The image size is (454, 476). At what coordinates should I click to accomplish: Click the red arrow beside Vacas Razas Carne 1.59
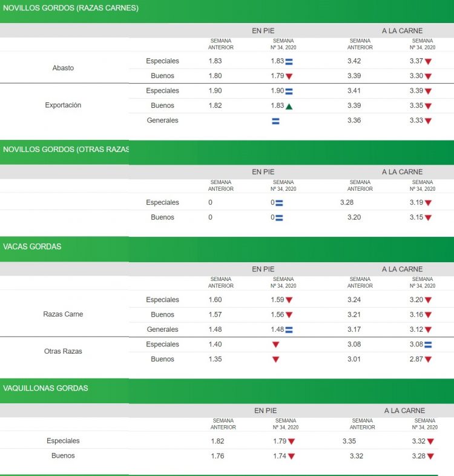point(289,300)
